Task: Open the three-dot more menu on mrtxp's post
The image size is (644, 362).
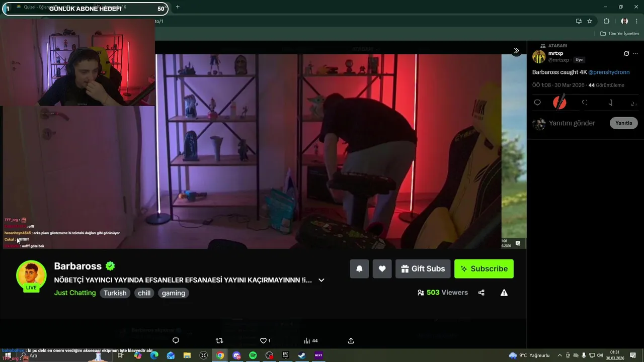Action: click(x=635, y=53)
